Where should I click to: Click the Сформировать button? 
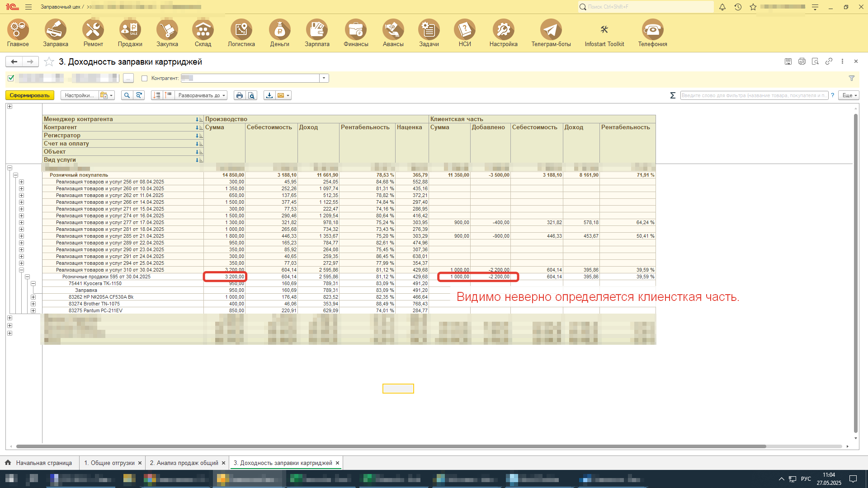click(x=30, y=95)
